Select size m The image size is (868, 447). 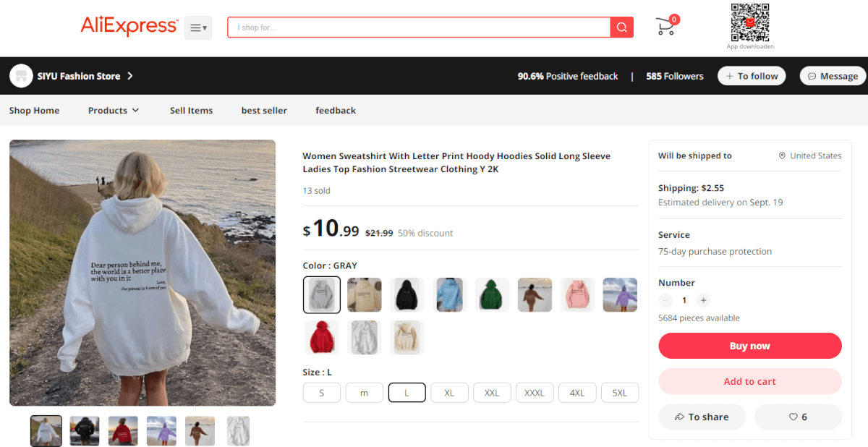(365, 393)
